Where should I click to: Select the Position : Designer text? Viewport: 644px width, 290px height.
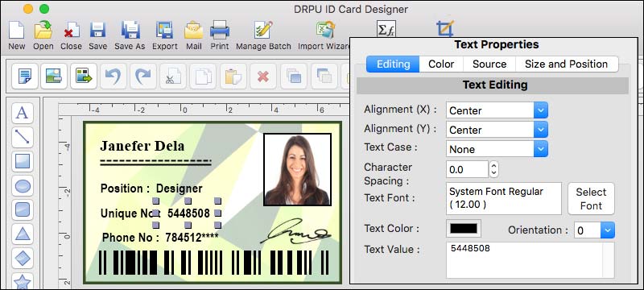click(x=151, y=188)
